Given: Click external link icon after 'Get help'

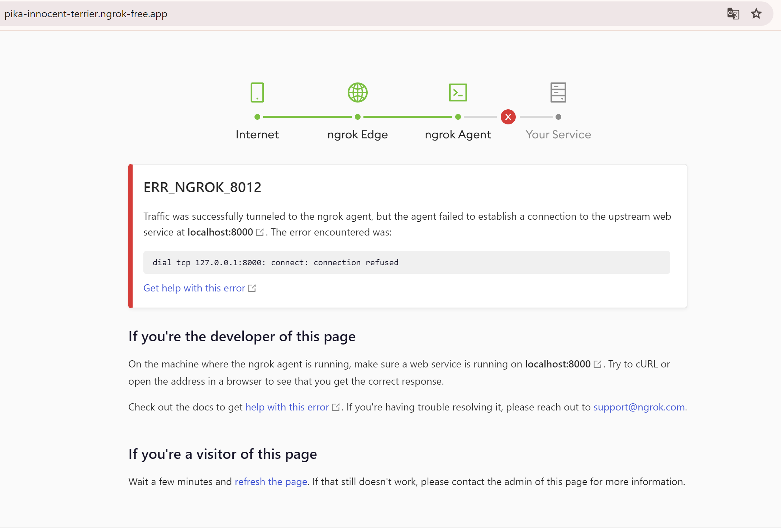Looking at the screenshot, I should coord(252,288).
